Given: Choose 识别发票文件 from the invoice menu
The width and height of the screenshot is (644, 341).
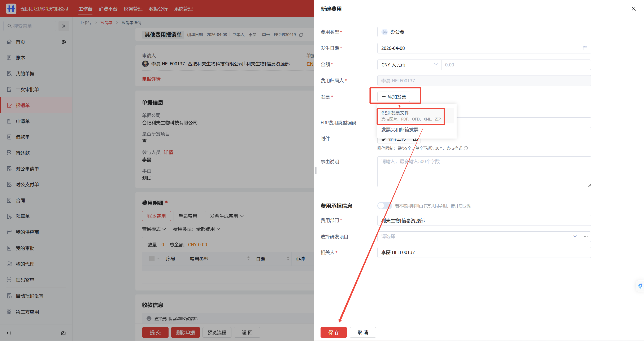Looking at the screenshot, I should click(411, 116).
